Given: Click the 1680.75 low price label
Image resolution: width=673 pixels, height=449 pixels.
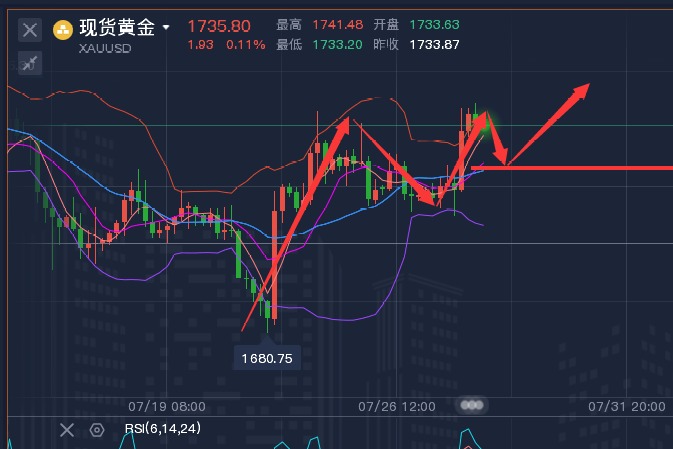Looking at the screenshot, I should pos(267,357).
